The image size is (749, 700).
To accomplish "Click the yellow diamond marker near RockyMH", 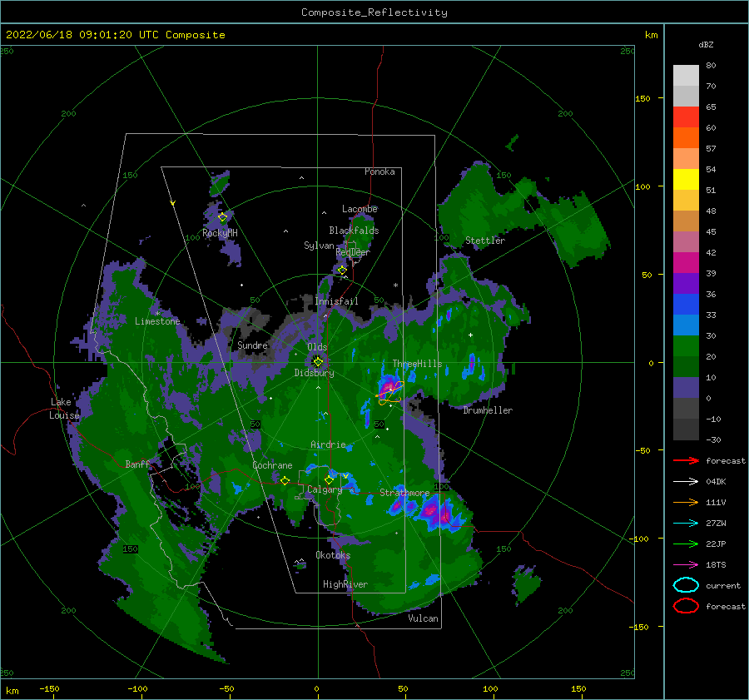I will (x=222, y=217).
